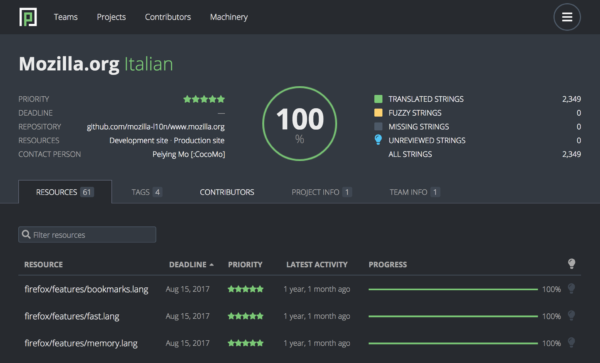
Task: Open the Contributors nav item
Action: pyautogui.click(x=168, y=17)
